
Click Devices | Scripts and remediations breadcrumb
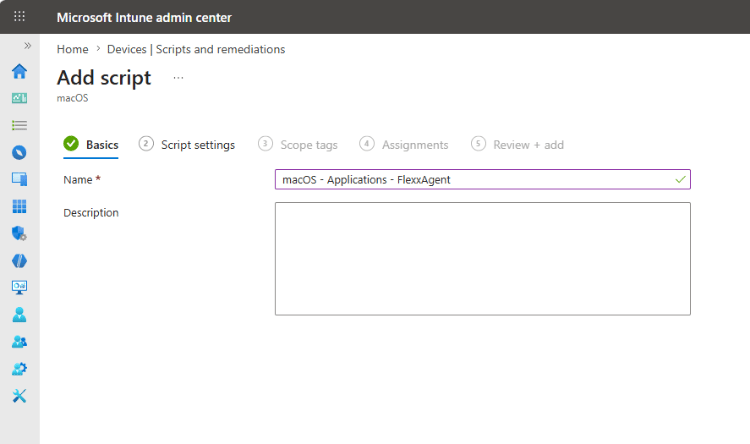pos(196,49)
